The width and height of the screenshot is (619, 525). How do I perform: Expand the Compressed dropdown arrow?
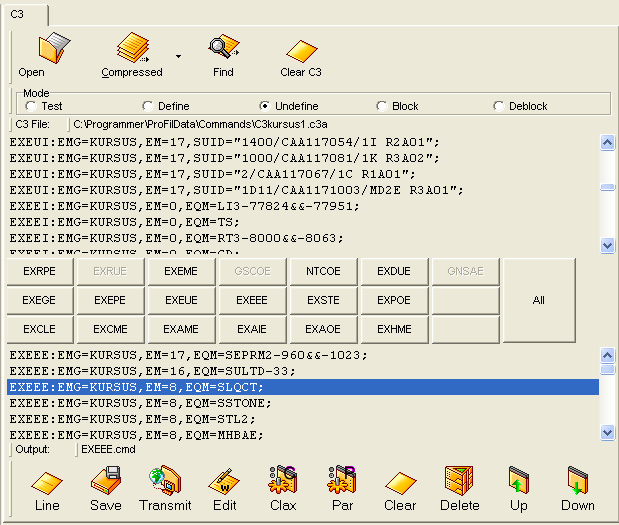click(x=179, y=57)
